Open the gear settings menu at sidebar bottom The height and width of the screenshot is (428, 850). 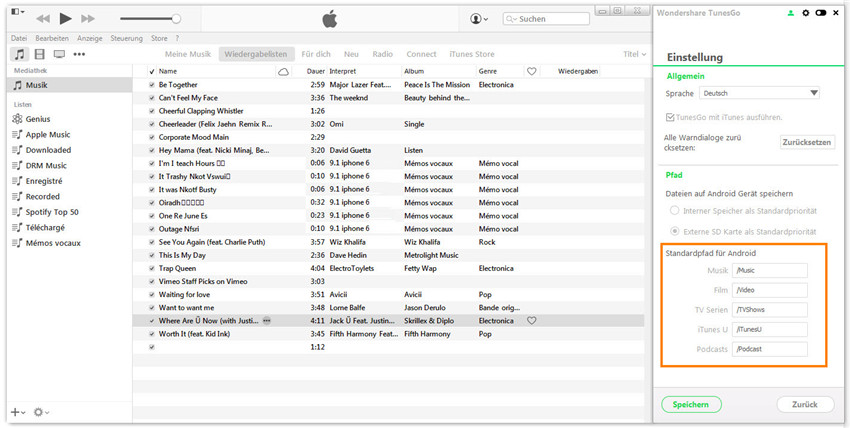click(41, 412)
